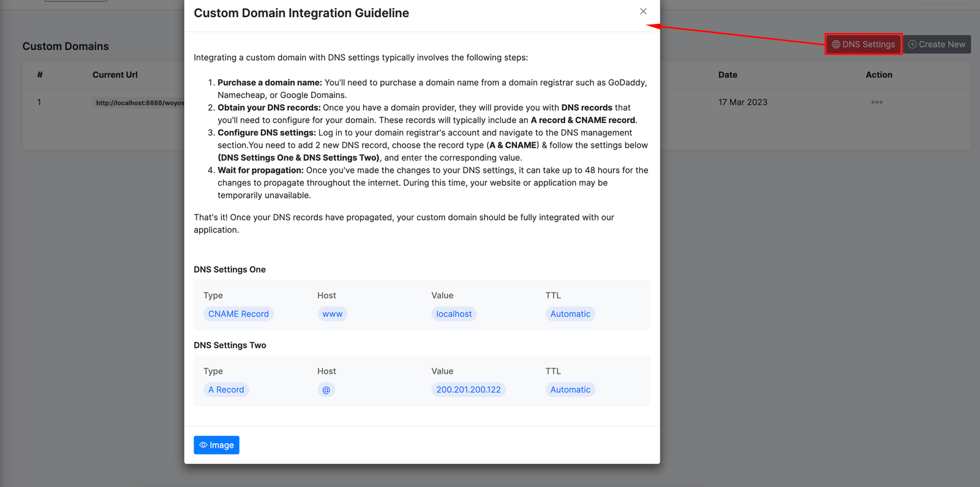The width and height of the screenshot is (980, 487).
Task: Click the @ host badge
Action: click(x=326, y=390)
